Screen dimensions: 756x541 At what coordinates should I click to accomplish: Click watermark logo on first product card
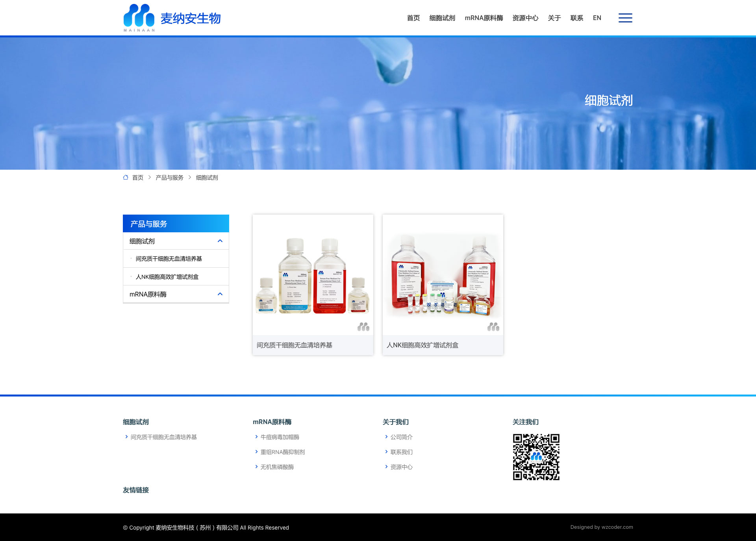(363, 327)
